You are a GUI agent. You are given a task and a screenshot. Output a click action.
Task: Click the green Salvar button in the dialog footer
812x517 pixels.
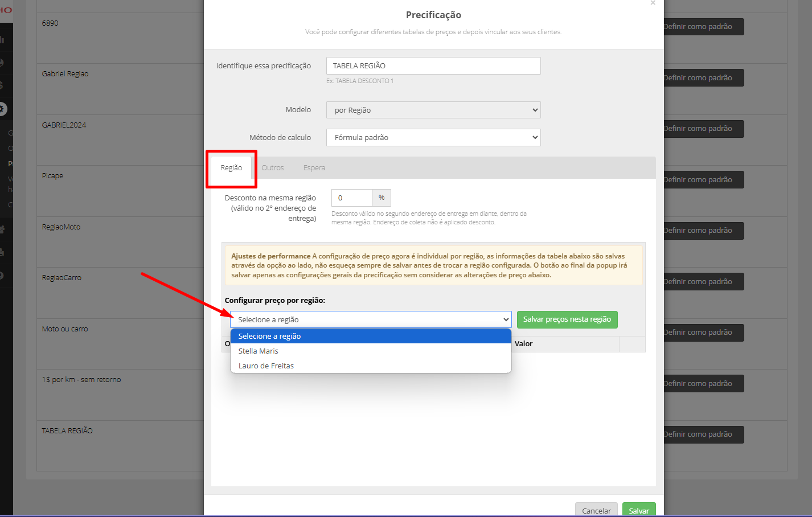click(x=639, y=510)
